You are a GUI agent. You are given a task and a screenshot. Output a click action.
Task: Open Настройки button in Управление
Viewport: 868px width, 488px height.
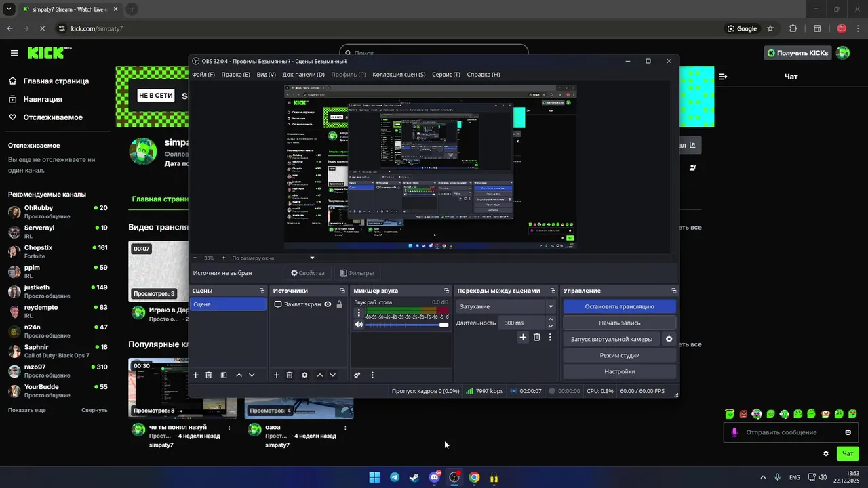click(x=620, y=371)
